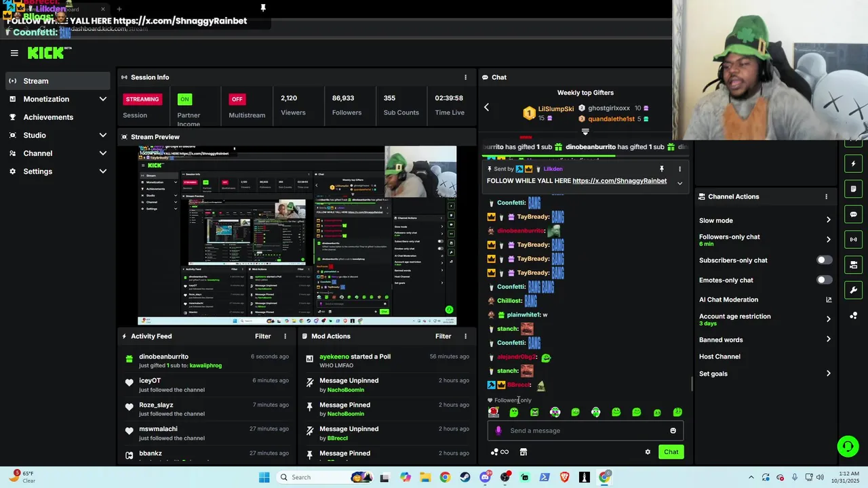Open Account age restriction options chevron
This screenshot has width=868, height=488.
(828, 319)
